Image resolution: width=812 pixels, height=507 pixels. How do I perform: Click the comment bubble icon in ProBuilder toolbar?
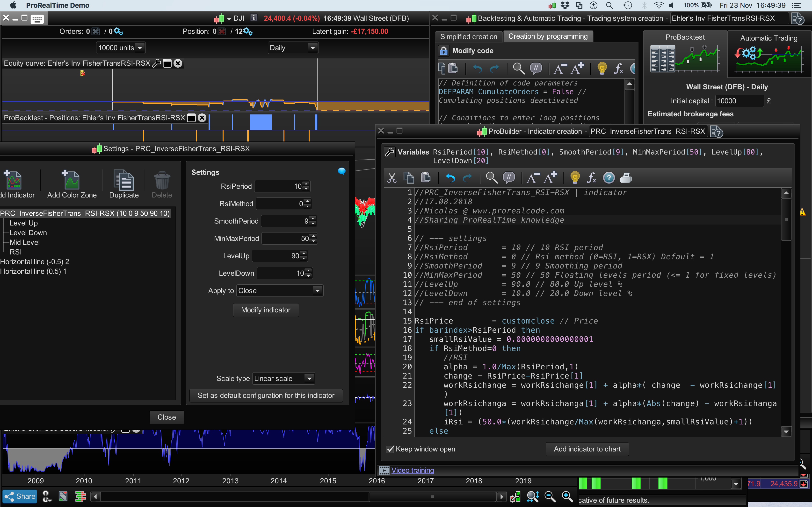point(509,178)
